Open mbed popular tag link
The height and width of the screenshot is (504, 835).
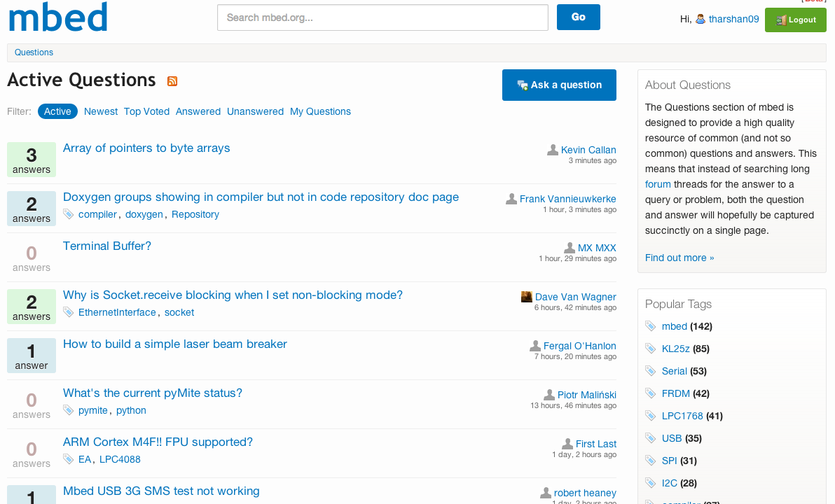click(674, 326)
